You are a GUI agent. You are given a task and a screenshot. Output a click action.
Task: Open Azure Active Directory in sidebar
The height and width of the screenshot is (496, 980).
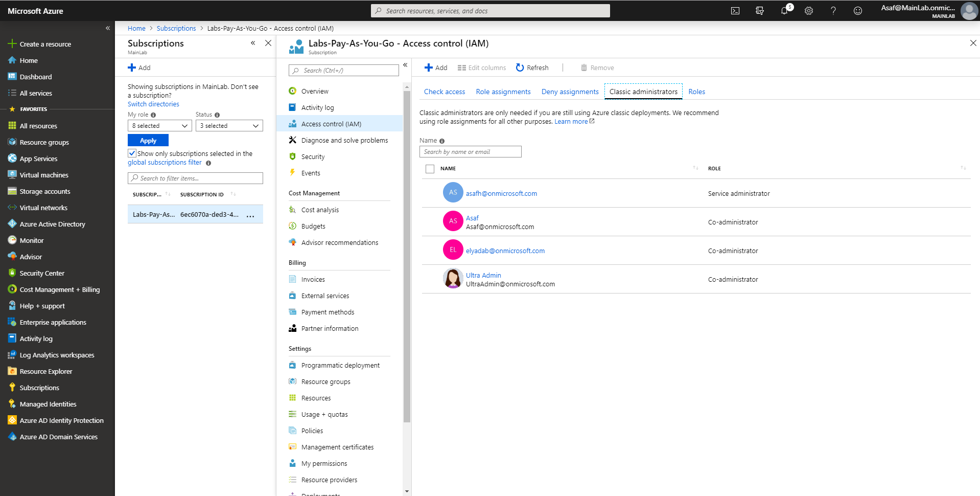[52, 224]
